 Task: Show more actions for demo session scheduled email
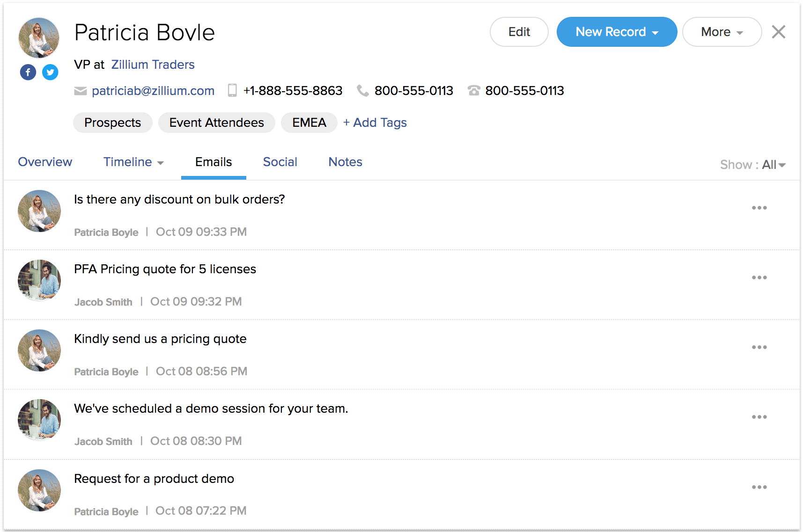[x=759, y=417]
